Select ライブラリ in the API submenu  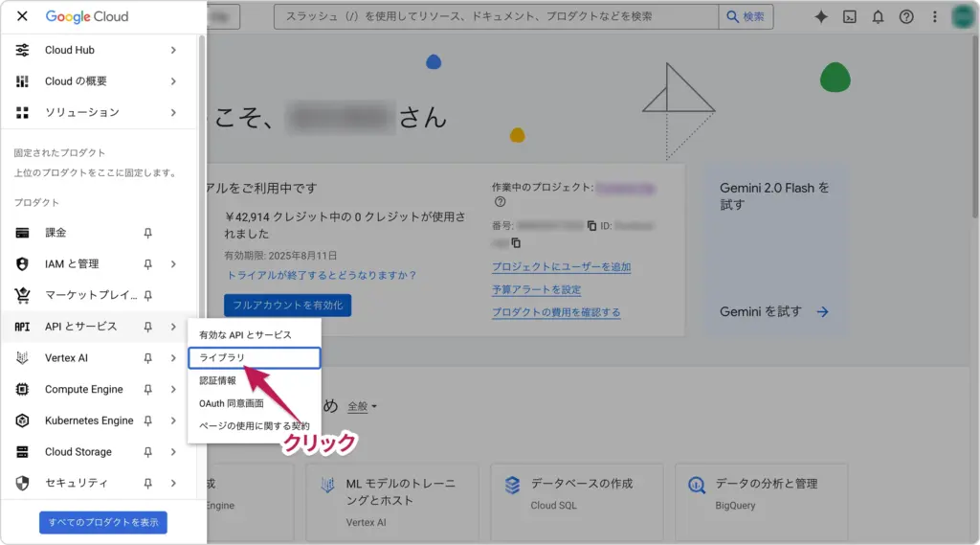(x=255, y=358)
